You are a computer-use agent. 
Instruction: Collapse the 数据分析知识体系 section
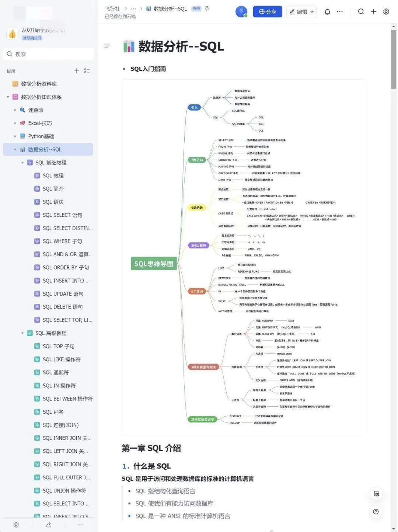(x=8, y=97)
